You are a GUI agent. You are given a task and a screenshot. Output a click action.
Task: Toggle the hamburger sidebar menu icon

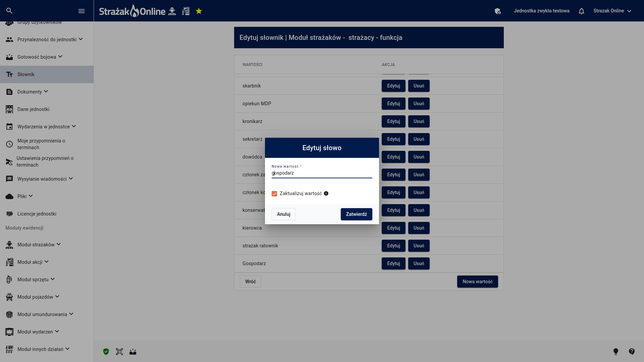[82, 11]
